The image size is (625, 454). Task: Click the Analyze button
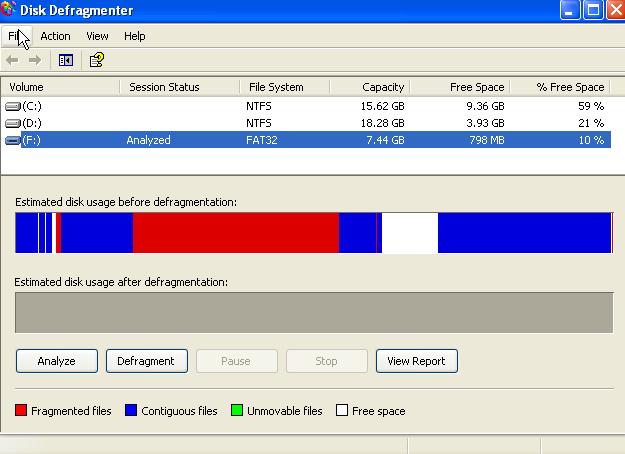57,361
